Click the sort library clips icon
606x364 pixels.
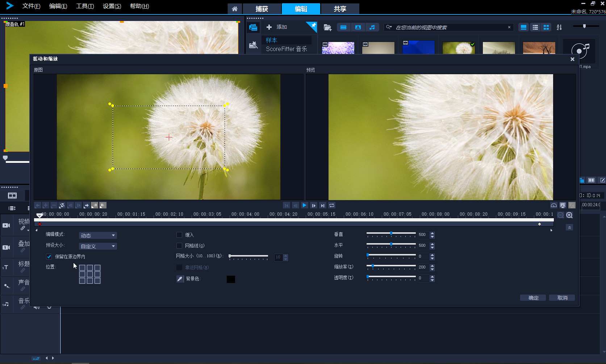(x=559, y=27)
